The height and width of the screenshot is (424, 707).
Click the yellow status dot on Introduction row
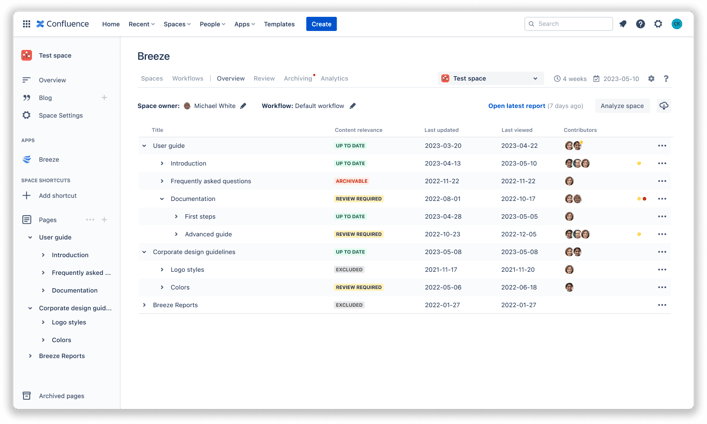[639, 163]
